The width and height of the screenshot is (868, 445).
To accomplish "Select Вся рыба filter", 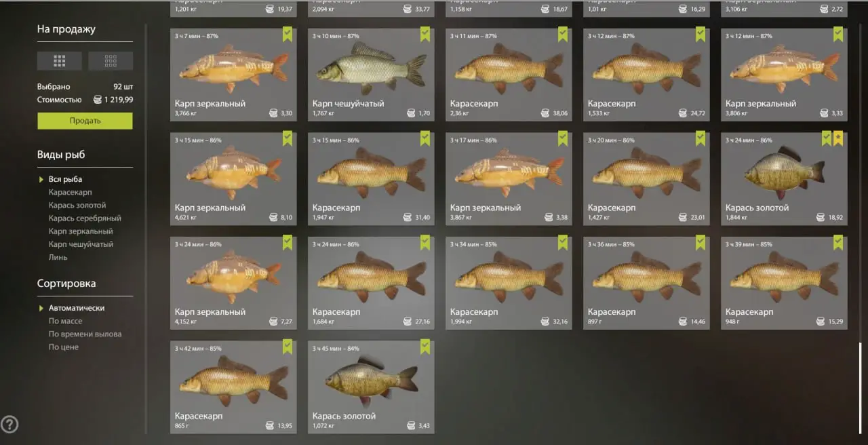I will click(65, 180).
